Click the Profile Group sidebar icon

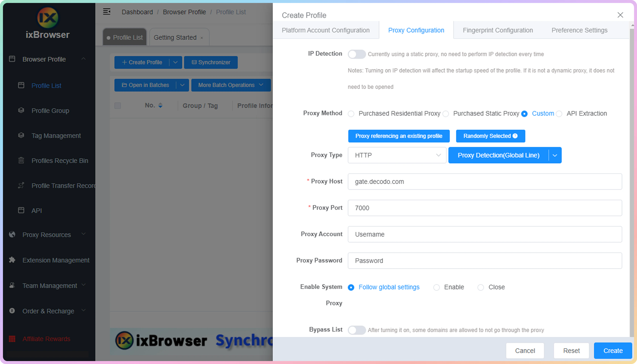(x=21, y=110)
